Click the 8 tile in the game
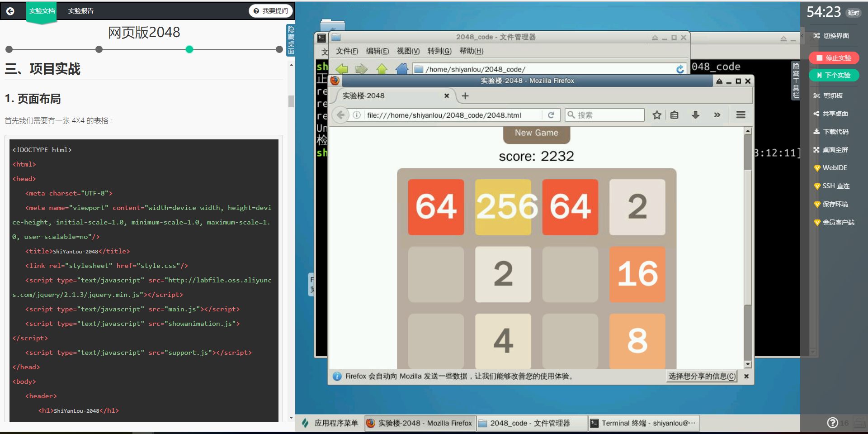The width and height of the screenshot is (868, 434). click(637, 341)
